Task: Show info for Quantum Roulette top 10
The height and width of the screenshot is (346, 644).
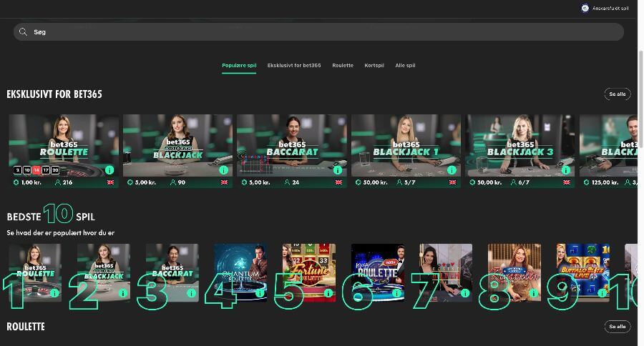Action: 260,293
